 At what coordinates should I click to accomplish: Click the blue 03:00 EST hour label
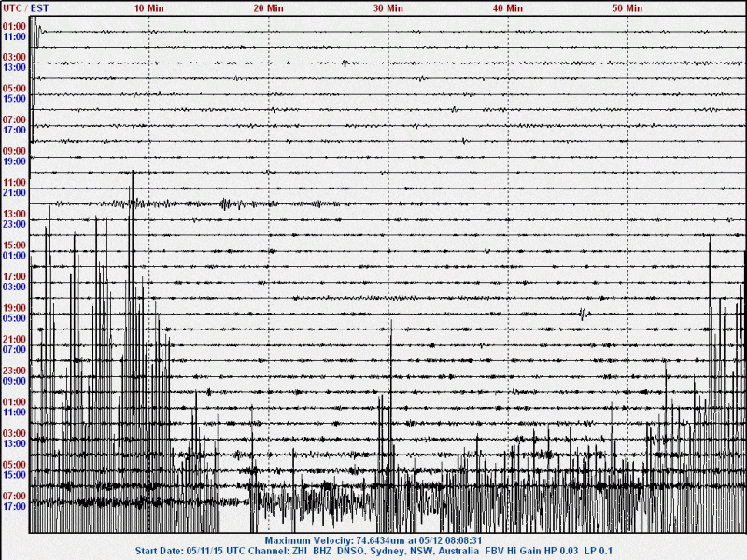click(14, 287)
